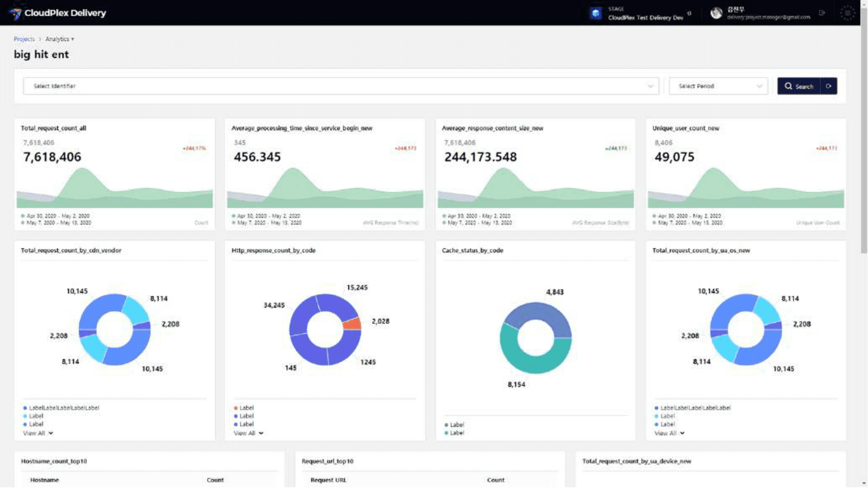Click the red Label legend dot in Http_response card
This screenshot has width=868, height=488.
click(236, 408)
